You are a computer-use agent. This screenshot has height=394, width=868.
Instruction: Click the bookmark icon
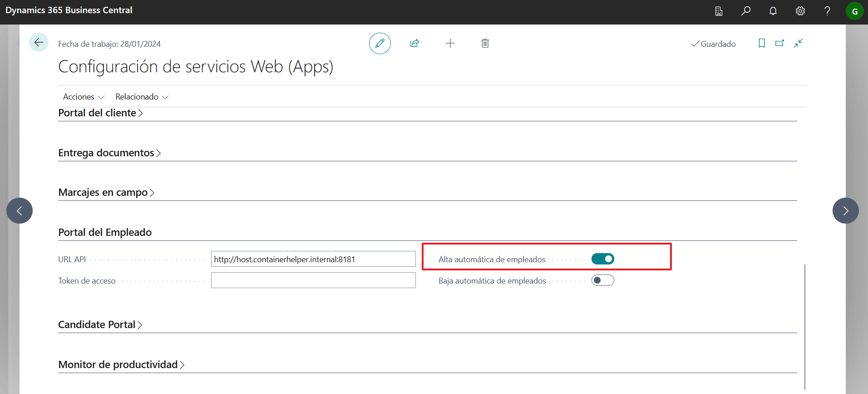[761, 44]
